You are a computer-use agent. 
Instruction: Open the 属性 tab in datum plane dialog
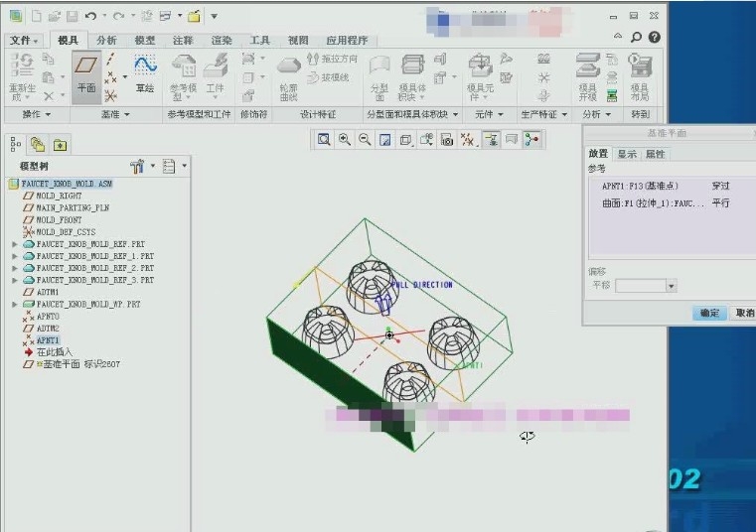[655, 154]
